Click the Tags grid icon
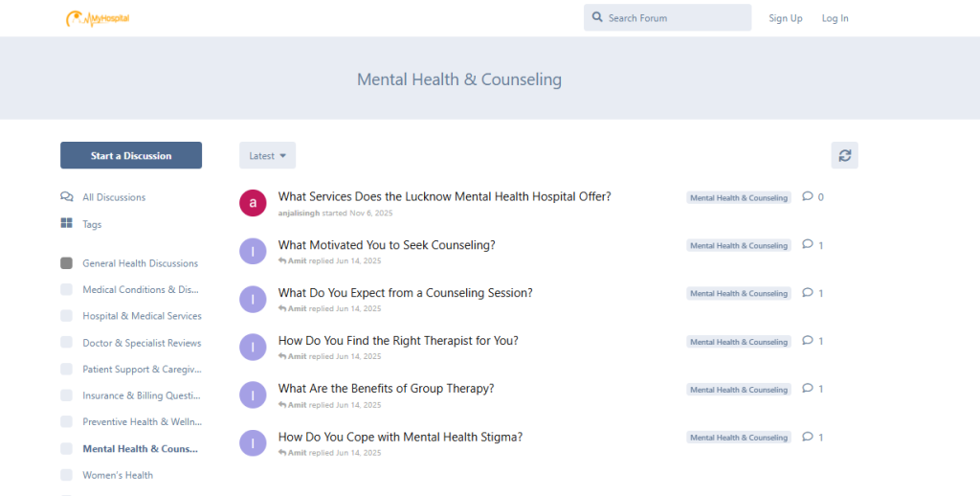This screenshot has height=496, width=980. point(66,224)
